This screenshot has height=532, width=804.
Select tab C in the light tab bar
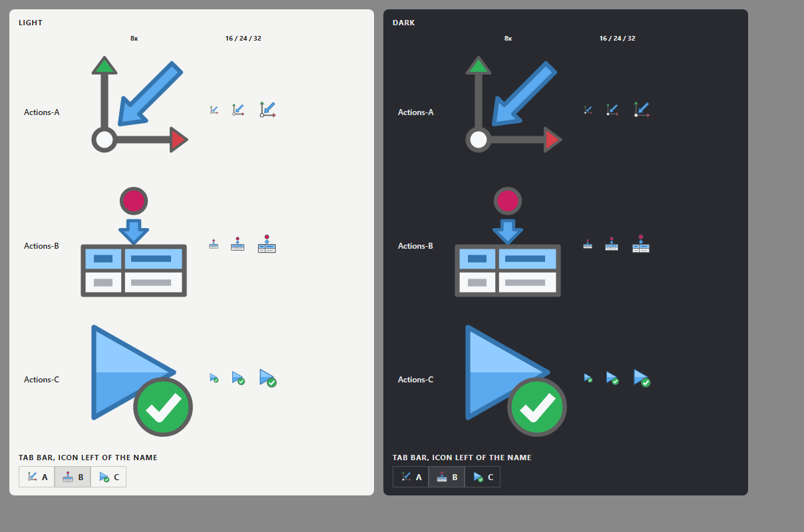tap(108, 477)
